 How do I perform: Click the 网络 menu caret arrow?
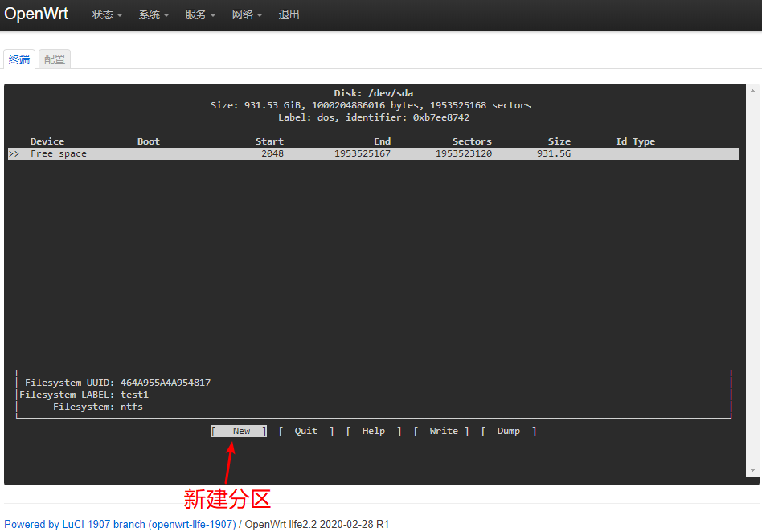pyautogui.click(x=259, y=14)
